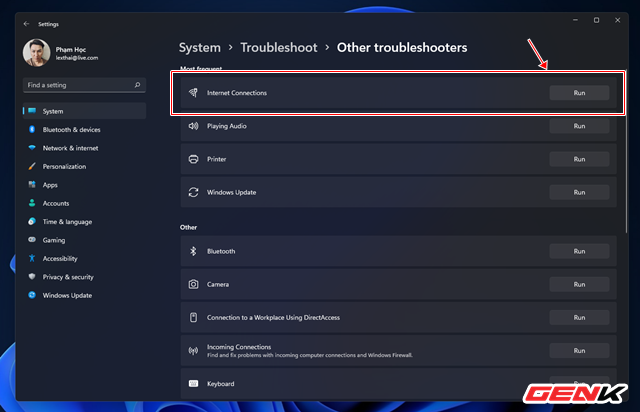Open Windows Update in sidebar

[x=84, y=295]
